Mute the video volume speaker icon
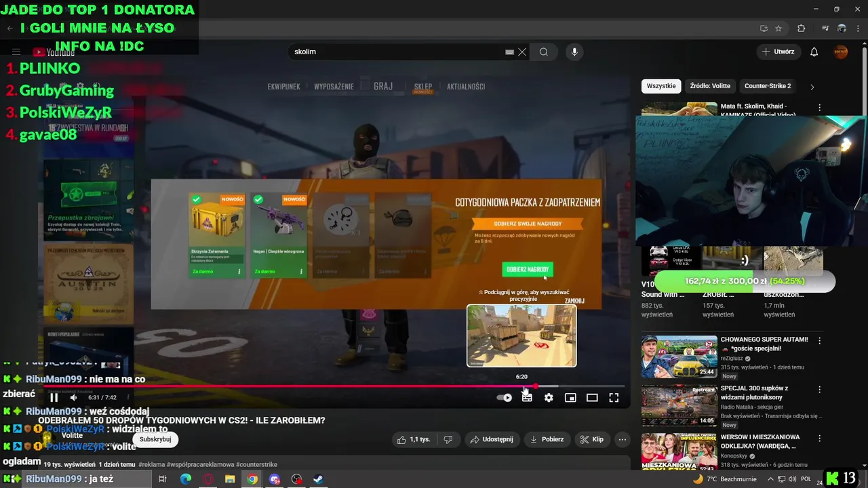 click(73, 398)
